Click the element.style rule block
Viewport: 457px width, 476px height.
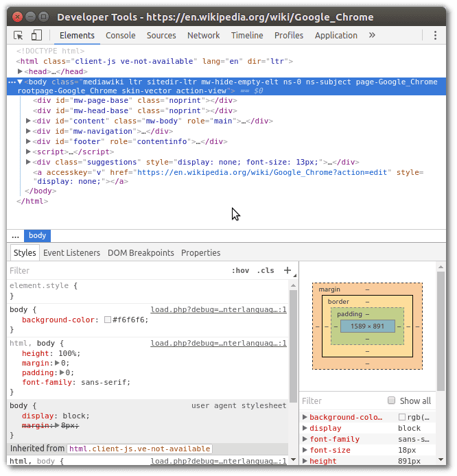click(148, 291)
